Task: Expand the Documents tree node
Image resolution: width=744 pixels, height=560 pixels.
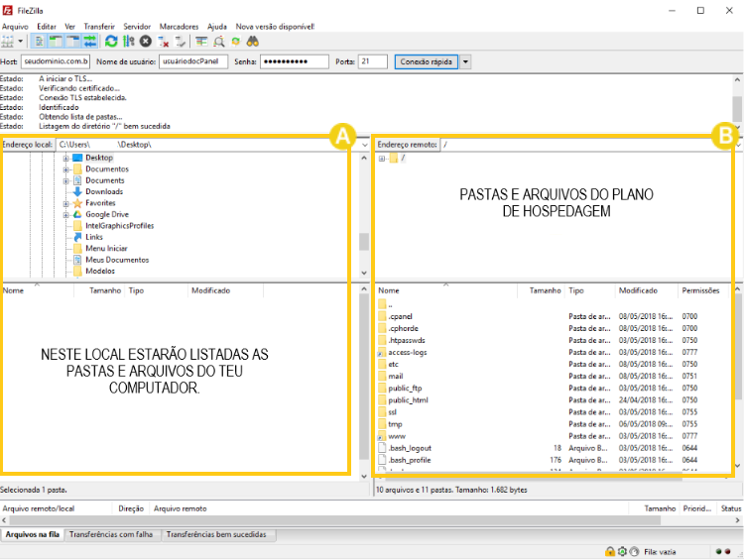Action: (65, 180)
